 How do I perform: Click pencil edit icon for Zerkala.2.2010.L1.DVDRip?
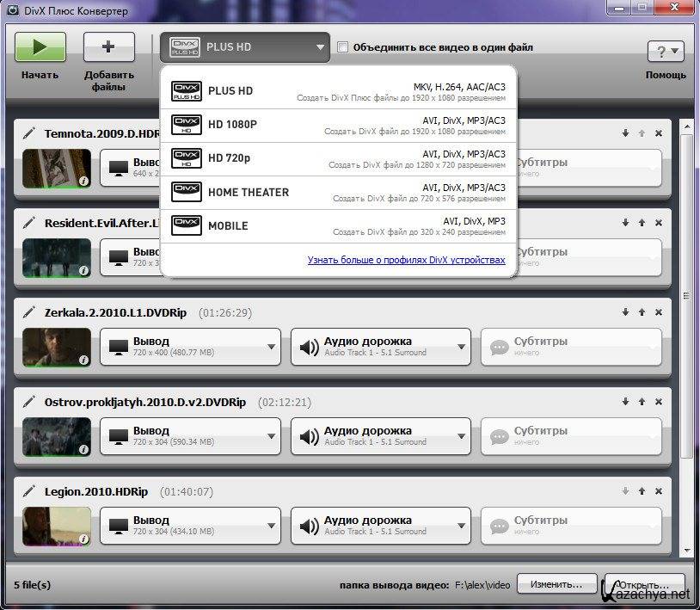click(29, 312)
